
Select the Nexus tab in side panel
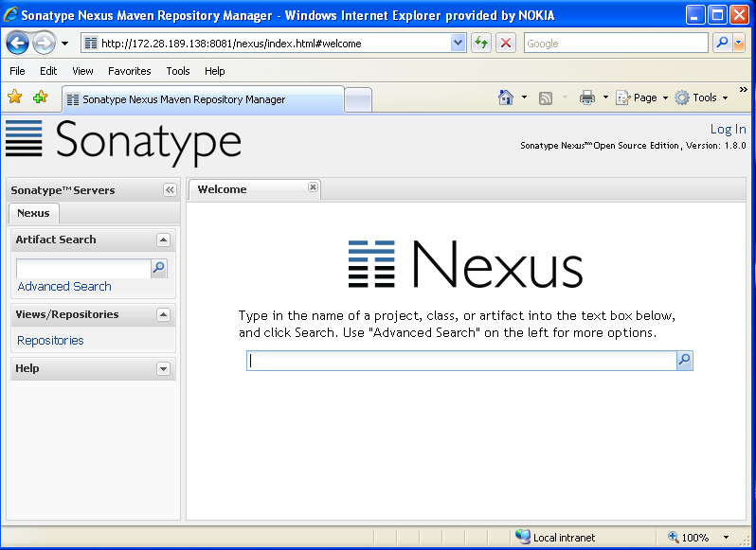pos(33,213)
